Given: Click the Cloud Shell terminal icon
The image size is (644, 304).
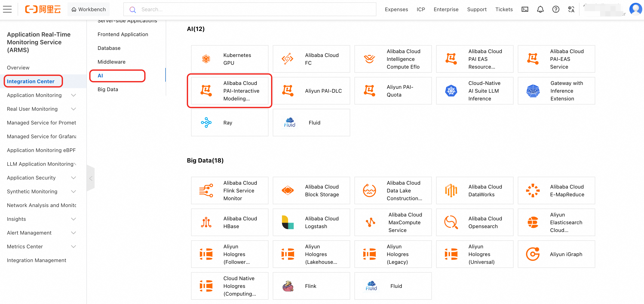Looking at the screenshot, I should click(525, 9).
